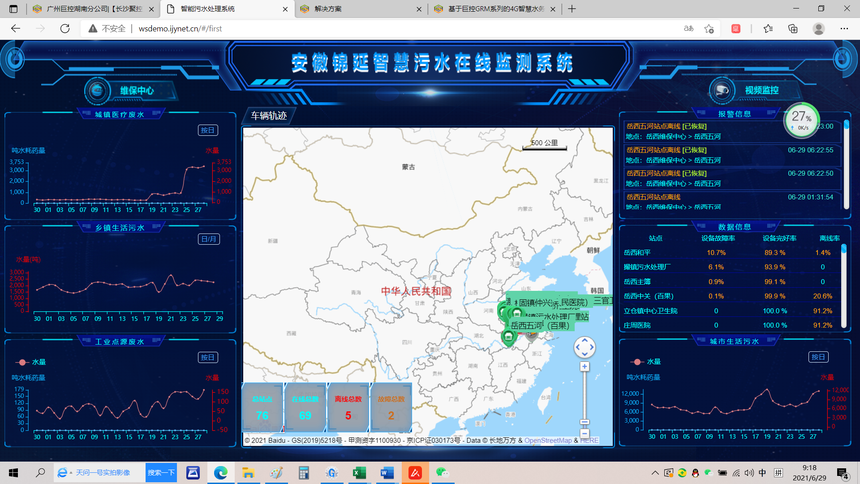Select the 车辆轨迹 tab above the map

(269, 116)
